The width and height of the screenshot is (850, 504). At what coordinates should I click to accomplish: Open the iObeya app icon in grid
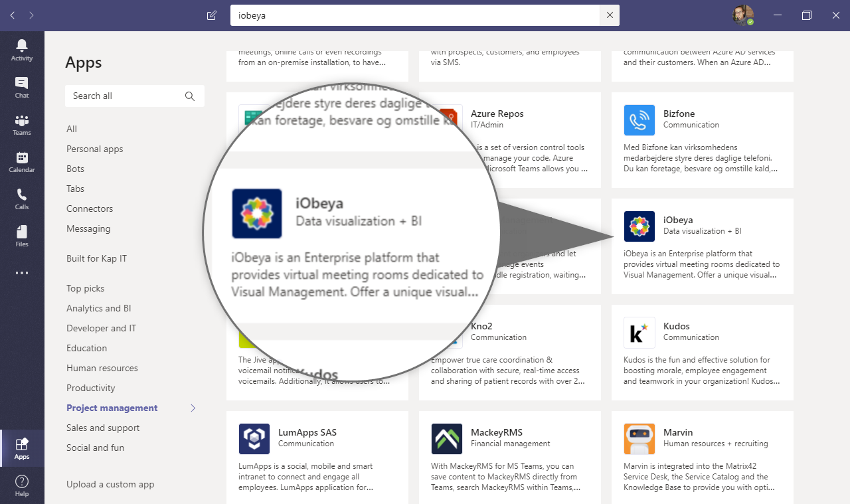pos(639,226)
